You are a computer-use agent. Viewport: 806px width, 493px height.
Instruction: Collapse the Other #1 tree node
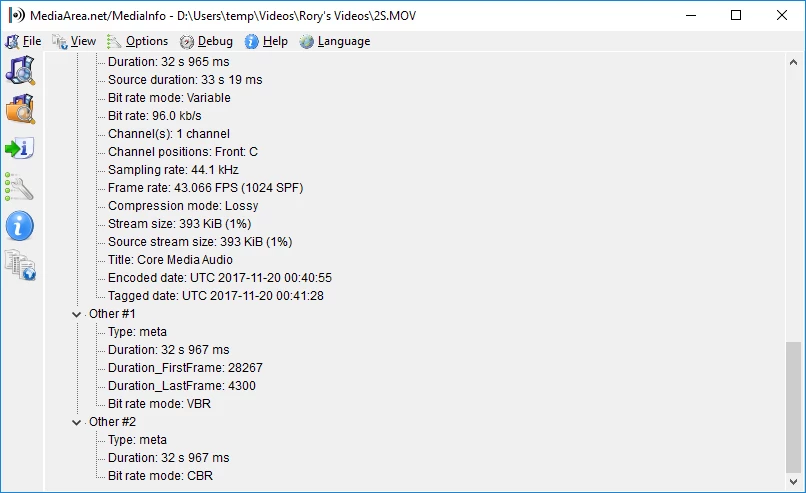point(77,314)
